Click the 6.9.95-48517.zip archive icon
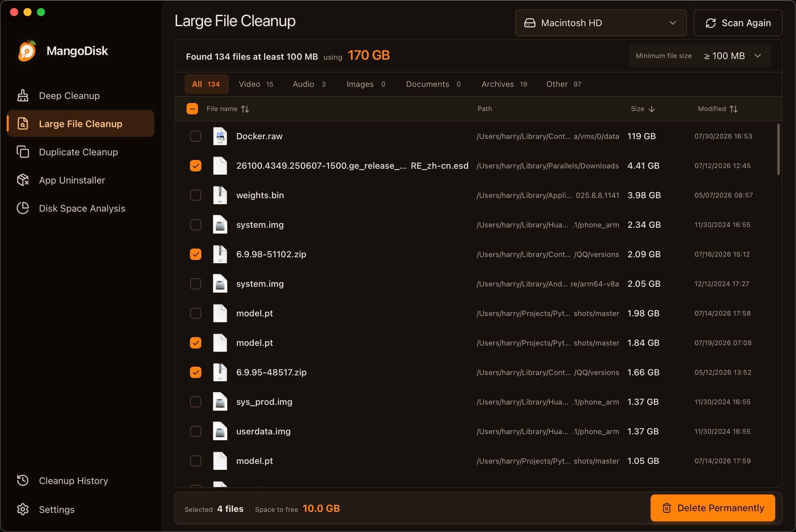Screen dimensions: 796x532 point(220,372)
